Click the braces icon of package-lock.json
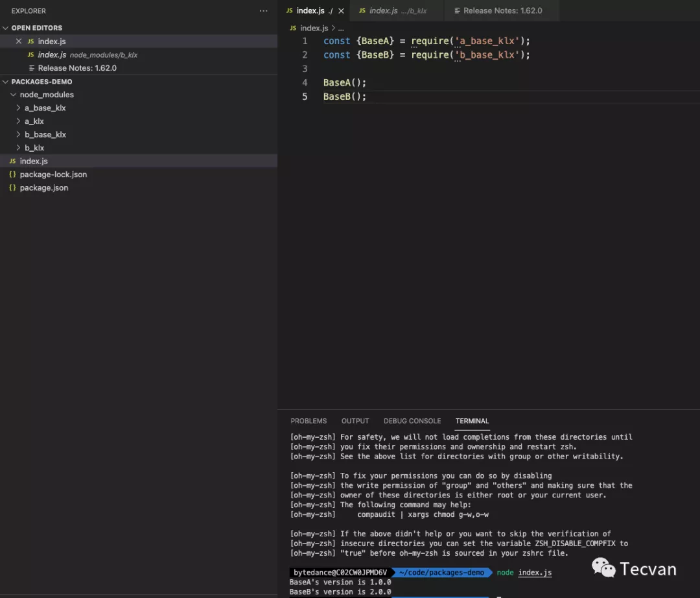Image resolution: width=700 pixels, height=598 pixels. pyautogui.click(x=12, y=174)
